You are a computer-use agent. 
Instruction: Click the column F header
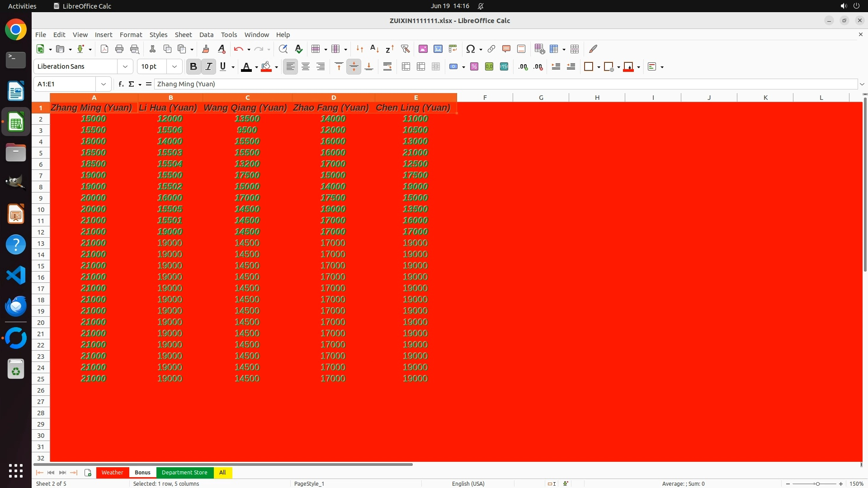(x=485, y=98)
